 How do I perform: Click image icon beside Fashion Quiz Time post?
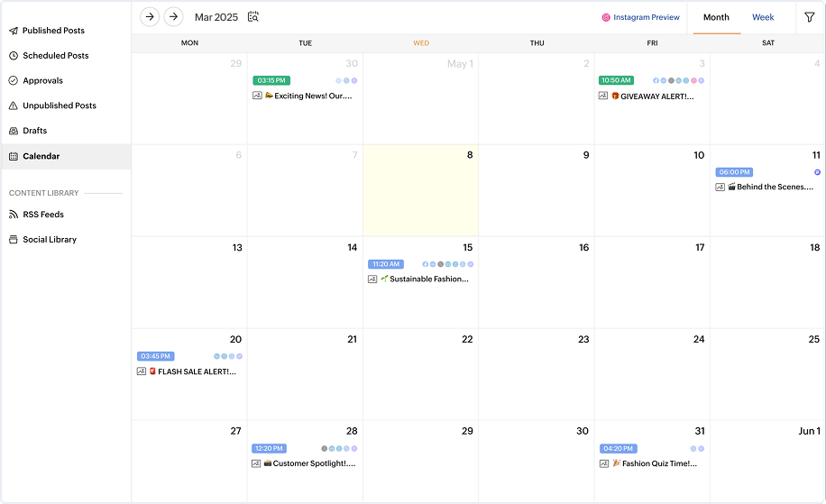(x=604, y=463)
